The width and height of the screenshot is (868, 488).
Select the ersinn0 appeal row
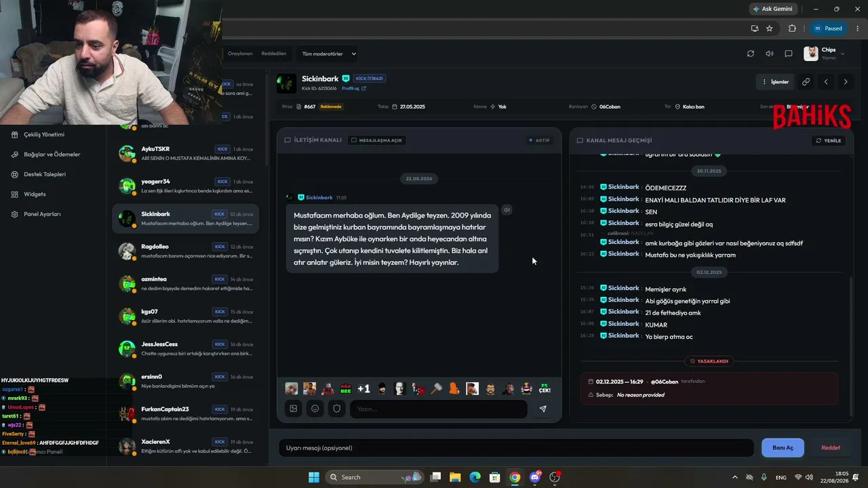click(x=185, y=381)
